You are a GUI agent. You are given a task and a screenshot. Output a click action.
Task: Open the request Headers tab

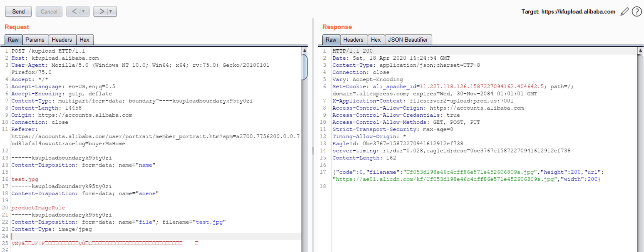pos(62,40)
